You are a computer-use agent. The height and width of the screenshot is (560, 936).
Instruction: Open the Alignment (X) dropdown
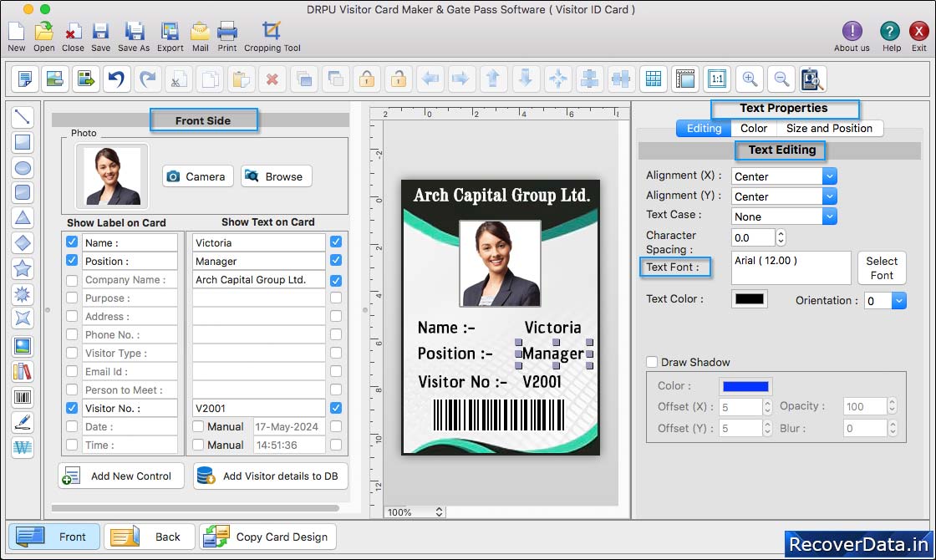pyautogui.click(x=829, y=176)
